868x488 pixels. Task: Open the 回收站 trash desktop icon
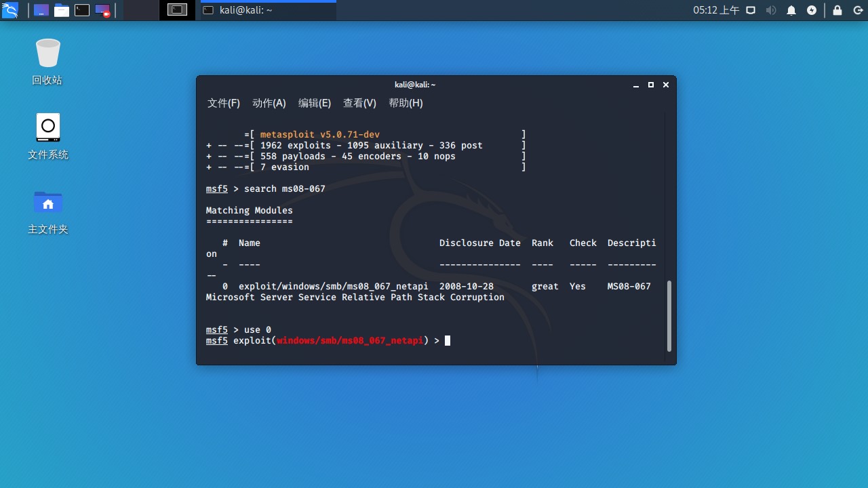pos(47,62)
